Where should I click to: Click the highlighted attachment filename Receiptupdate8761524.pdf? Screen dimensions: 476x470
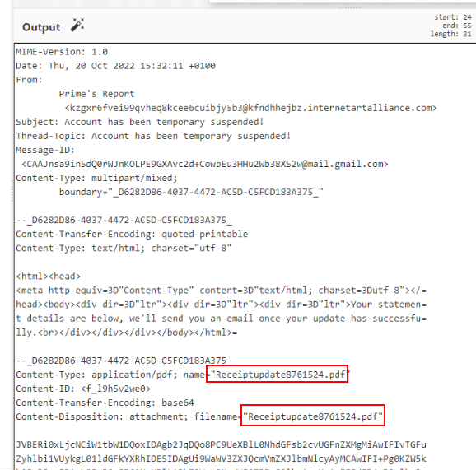(313, 416)
